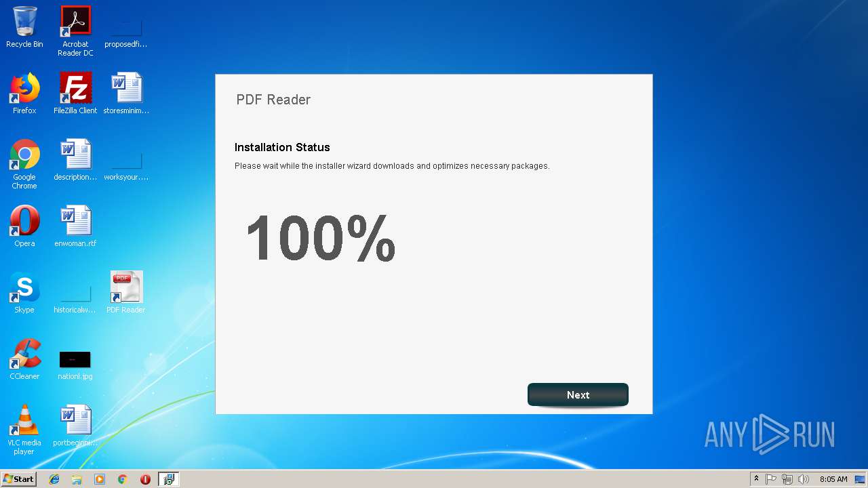Click the Next button in the installer

coord(578,394)
